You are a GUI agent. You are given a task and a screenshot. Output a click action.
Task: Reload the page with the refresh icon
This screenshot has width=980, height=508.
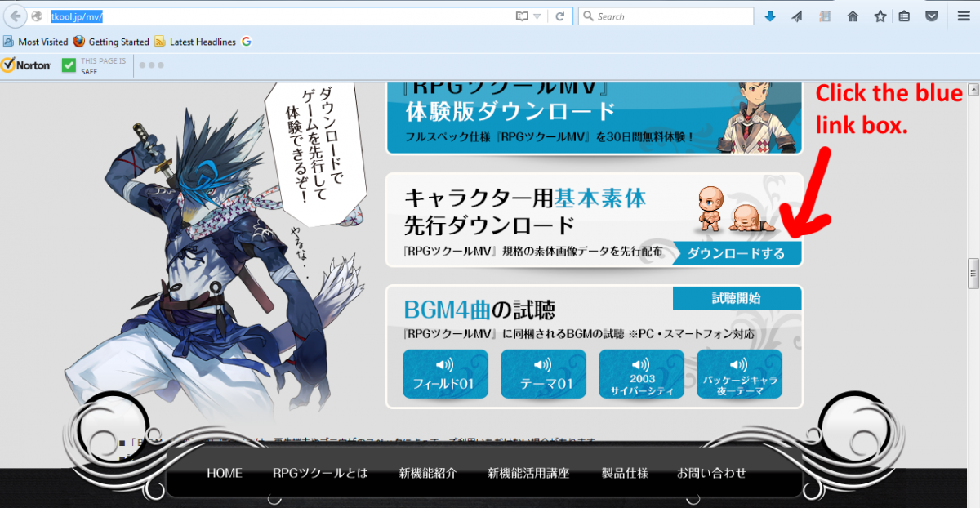(560, 16)
